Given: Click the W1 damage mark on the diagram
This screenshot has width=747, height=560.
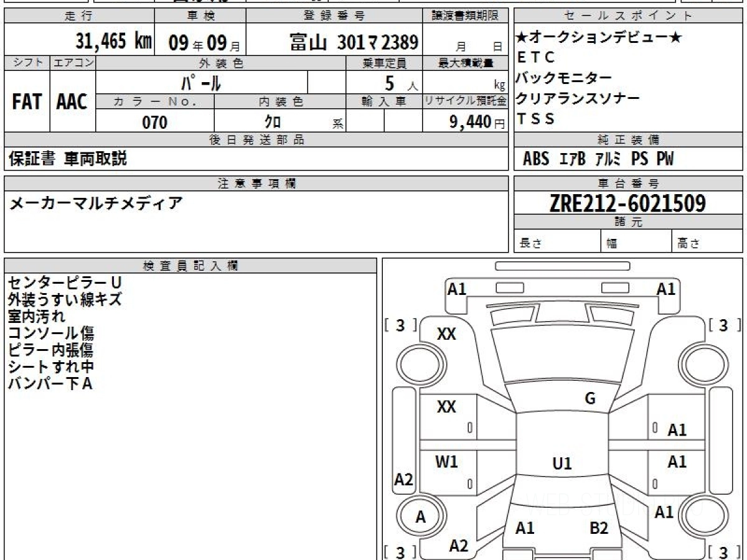Looking at the screenshot, I should click(x=446, y=462).
